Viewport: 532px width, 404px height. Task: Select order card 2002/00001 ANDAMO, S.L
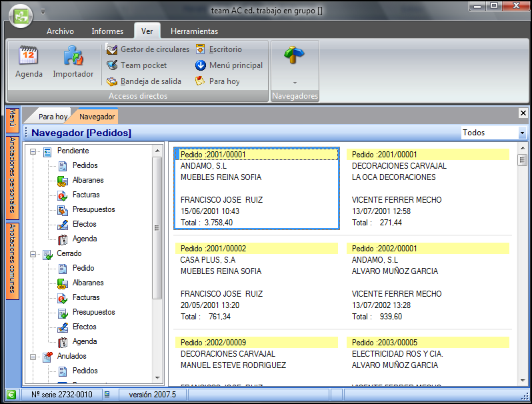pos(428,282)
